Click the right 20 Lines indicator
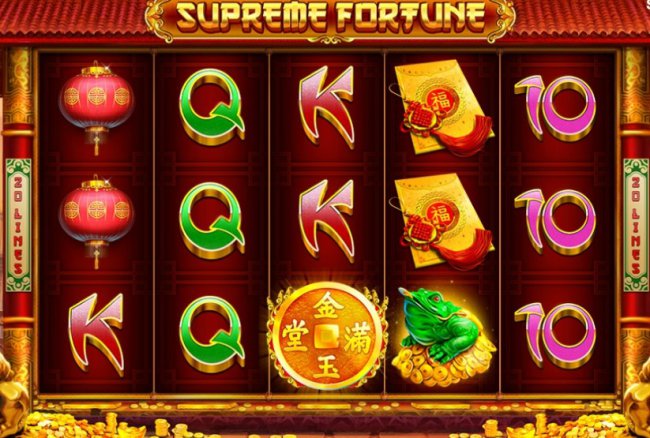Screen dimensions: 650x438 636,225
